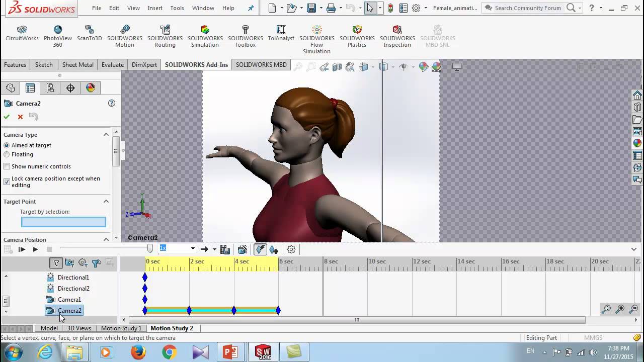Launch PhotoView 360 add-in
644x362 pixels.
[58, 37]
